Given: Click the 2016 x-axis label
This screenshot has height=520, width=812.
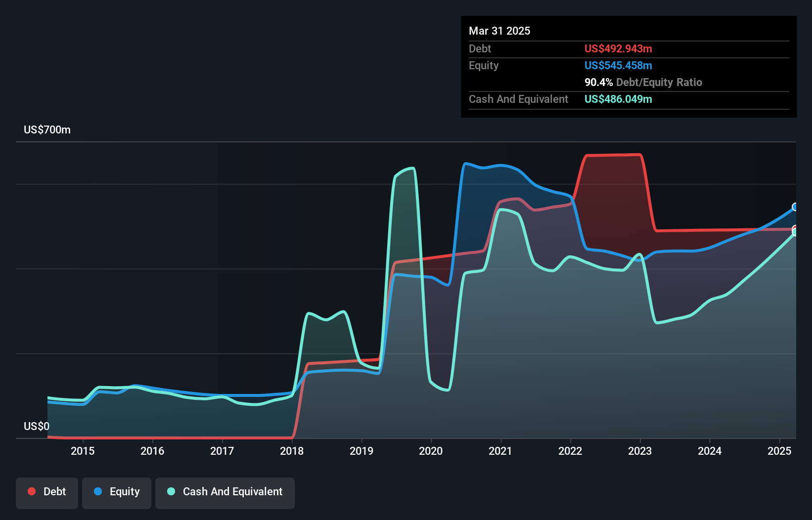Looking at the screenshot, I should (152, 451).
